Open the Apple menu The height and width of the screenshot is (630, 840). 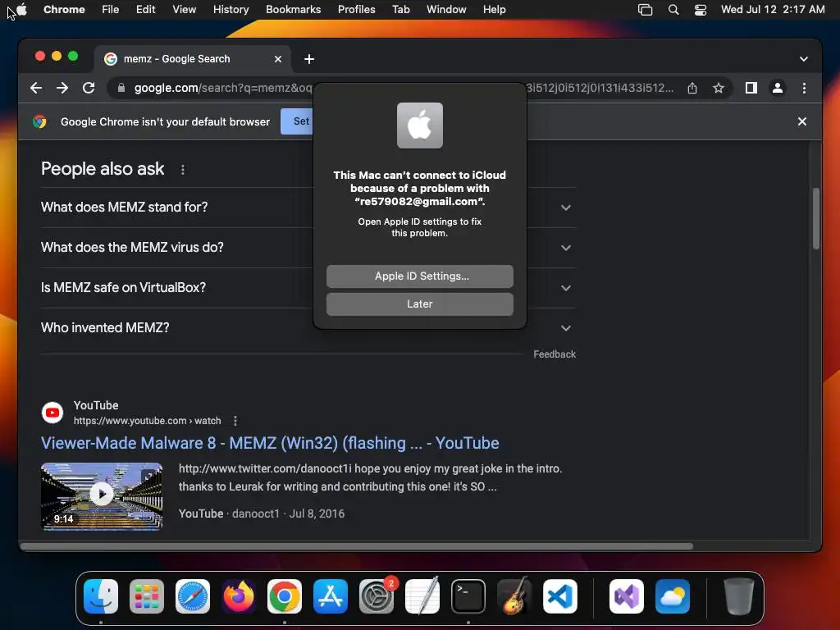coord(22,9)
